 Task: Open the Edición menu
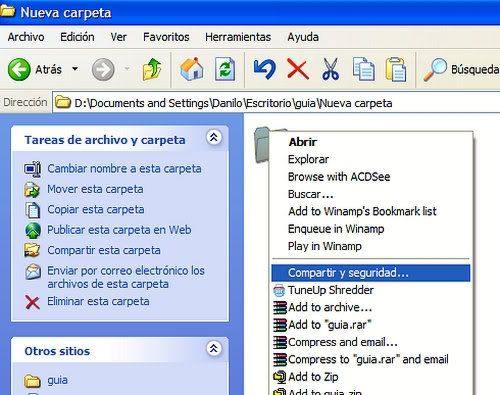tap(77, 37)
